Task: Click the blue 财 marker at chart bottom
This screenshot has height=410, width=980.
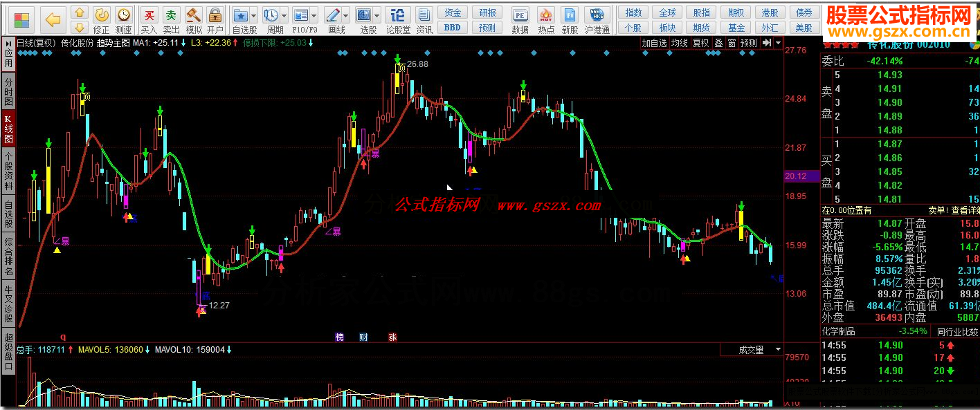Action: click(364, 337)
